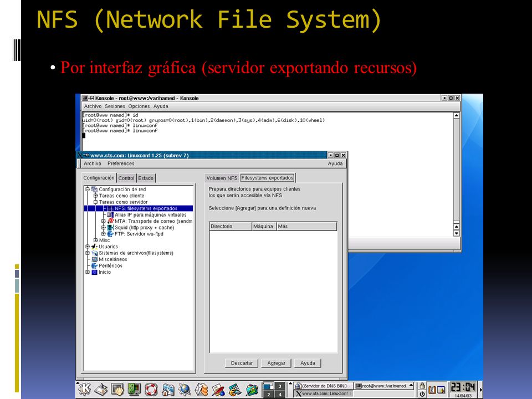
Task: Click the logout power icon
Action: (x=422, y=393)
